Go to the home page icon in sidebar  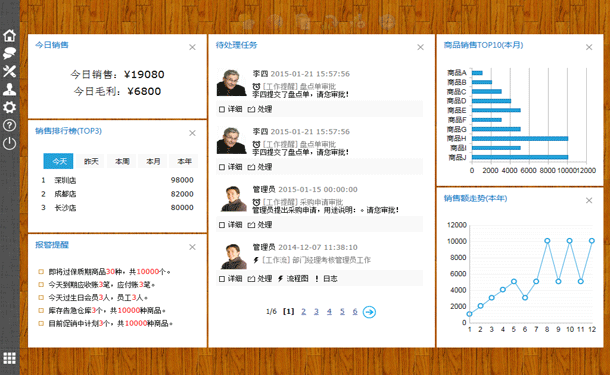point(9,35)
